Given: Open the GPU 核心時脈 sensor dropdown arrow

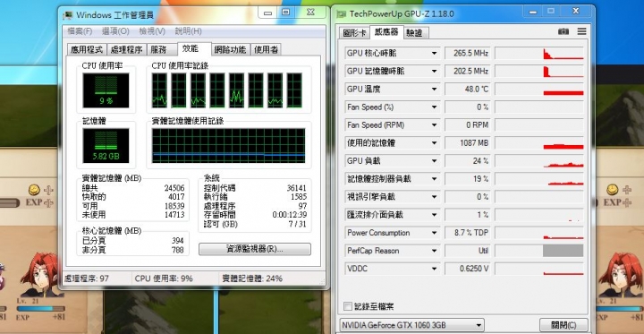Looking at the screenshot, I should (x=434, y=54).
